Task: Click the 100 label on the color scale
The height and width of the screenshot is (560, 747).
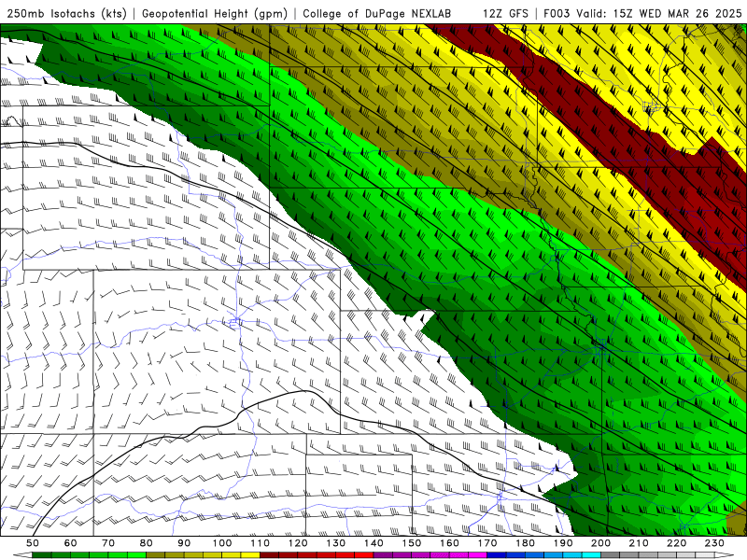Action: 222,543
